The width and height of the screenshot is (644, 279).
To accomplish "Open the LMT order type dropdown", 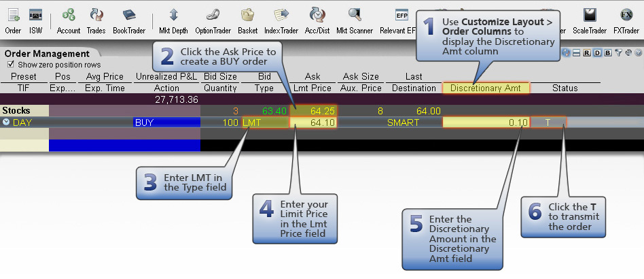I will 266,122.
